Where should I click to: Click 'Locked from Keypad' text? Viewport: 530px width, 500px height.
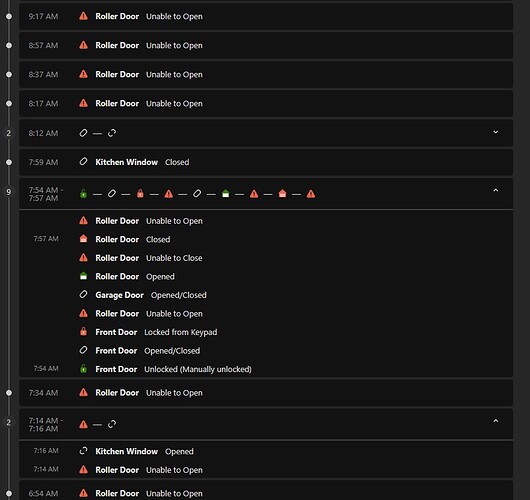click(x=180, y=332)
